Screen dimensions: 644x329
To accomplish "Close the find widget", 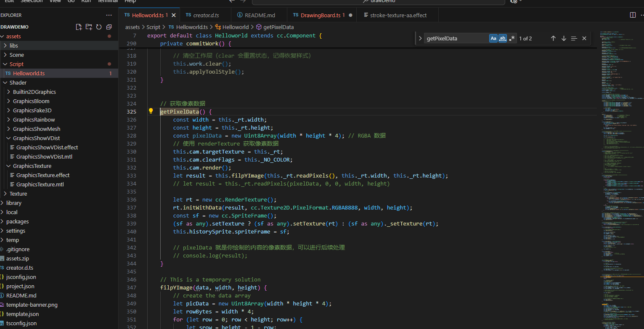I will pos(584,38).
